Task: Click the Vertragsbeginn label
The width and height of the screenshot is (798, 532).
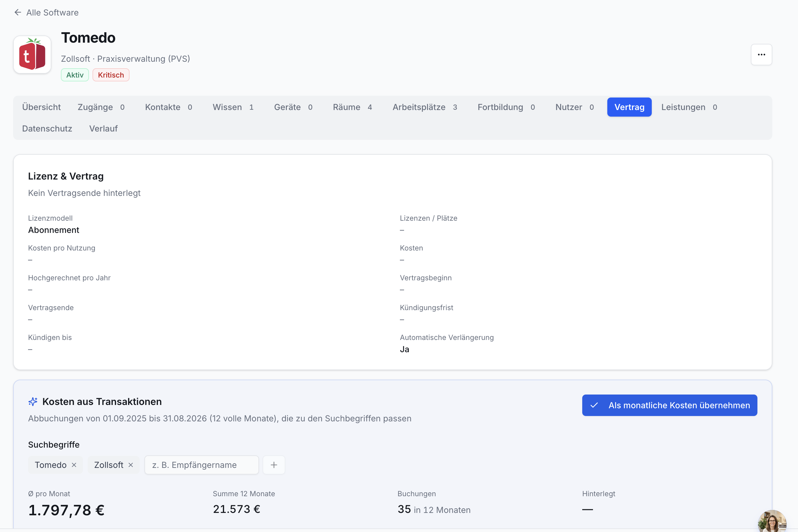Action: 426,278
